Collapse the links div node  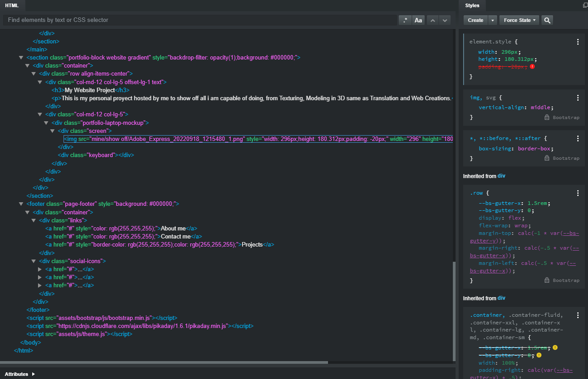[33, 220]
